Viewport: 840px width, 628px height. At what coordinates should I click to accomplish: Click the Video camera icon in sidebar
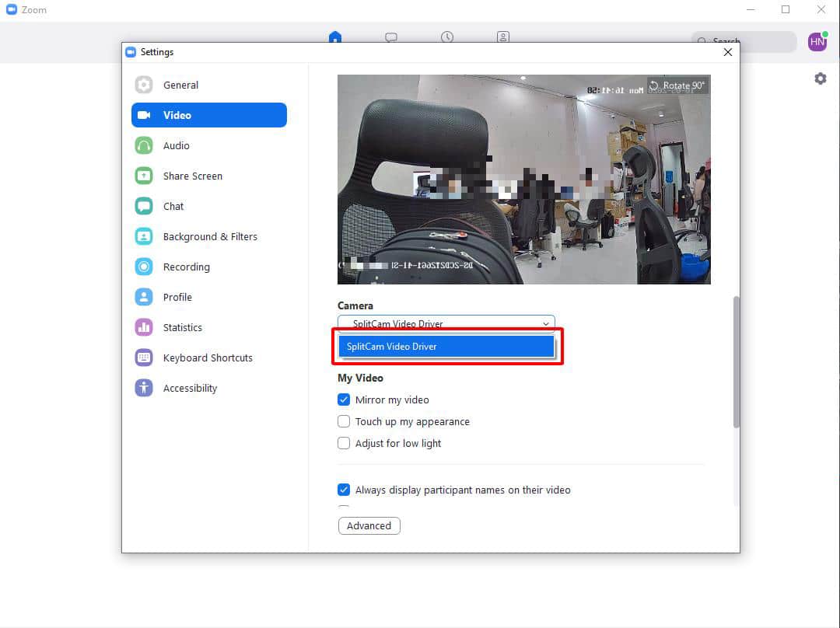pyautogui.click(x=144, y=115)
